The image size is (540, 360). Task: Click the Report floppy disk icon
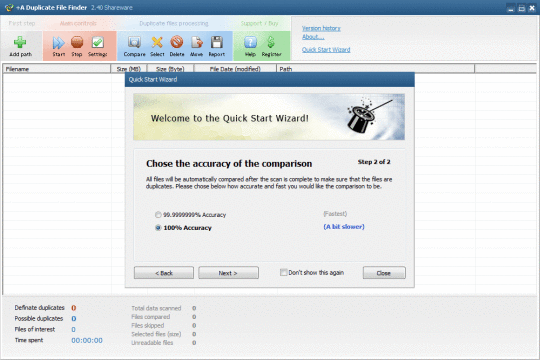coord(217,42)
